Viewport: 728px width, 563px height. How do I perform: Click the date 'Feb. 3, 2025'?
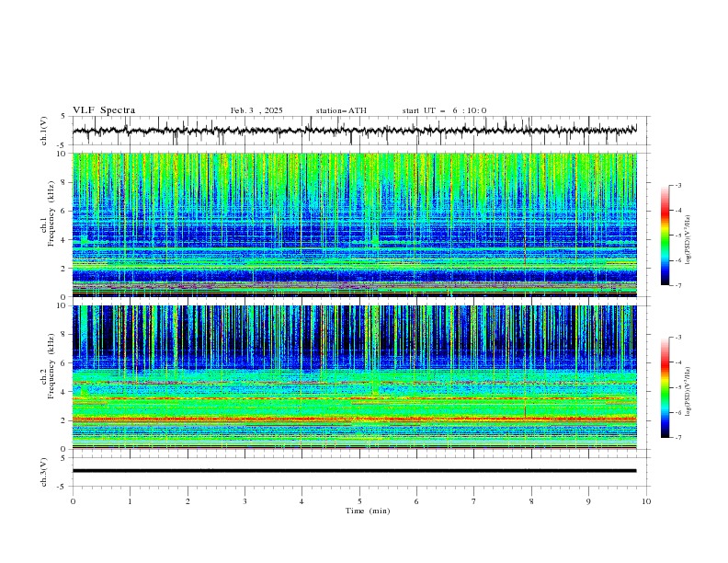[256, 110]
